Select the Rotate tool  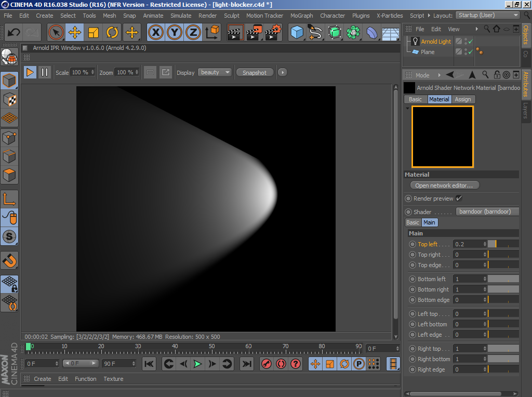(x=112, y=33)
